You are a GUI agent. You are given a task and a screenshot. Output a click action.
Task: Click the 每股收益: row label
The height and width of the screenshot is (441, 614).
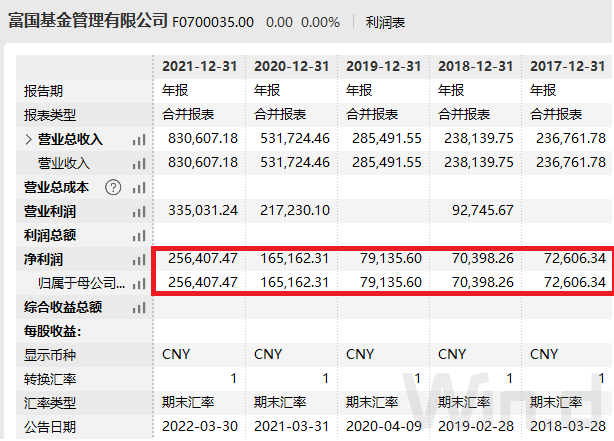52,332
